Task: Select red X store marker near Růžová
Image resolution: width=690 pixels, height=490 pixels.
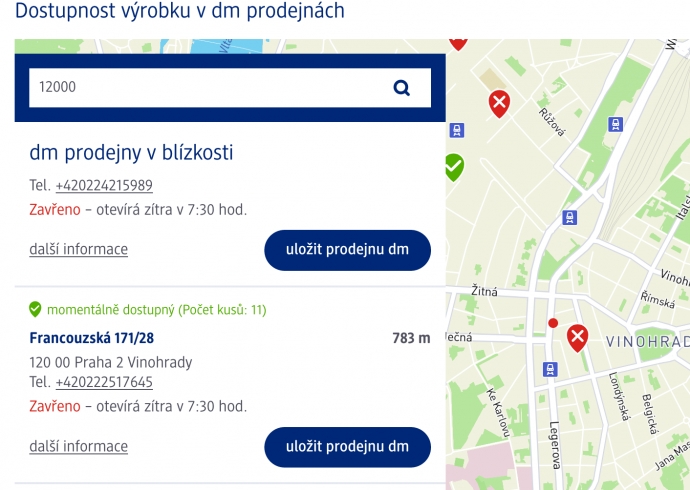Action: coord(499,104)
